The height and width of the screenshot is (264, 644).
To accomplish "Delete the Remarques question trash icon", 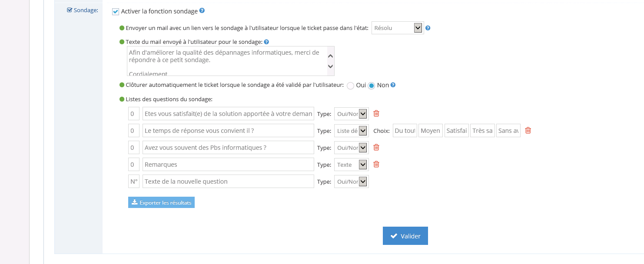I will [376, 164].
